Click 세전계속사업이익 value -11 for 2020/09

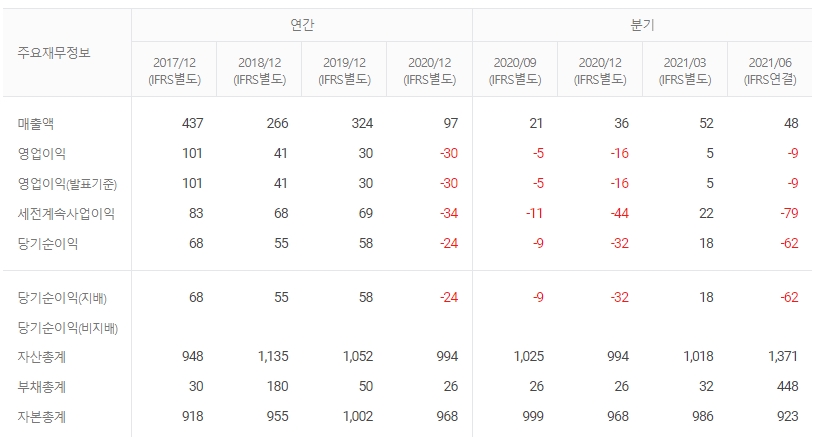[x=534, y=213]
